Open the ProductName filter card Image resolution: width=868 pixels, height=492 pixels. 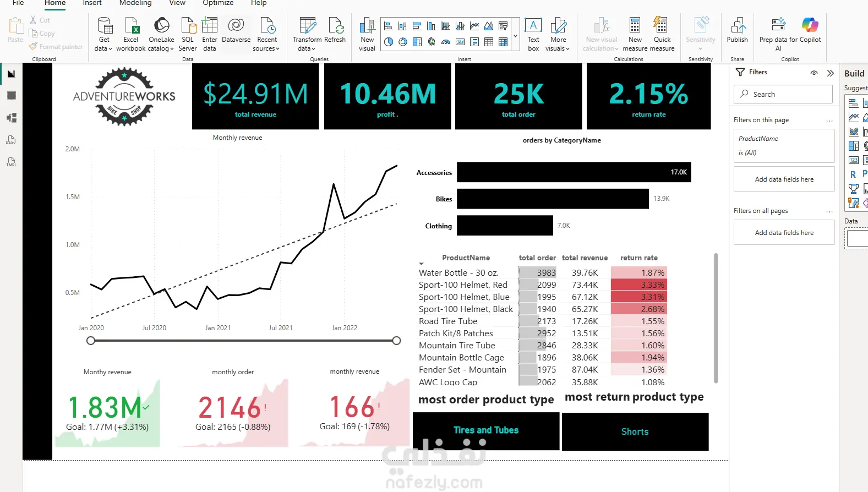point(784,146)
